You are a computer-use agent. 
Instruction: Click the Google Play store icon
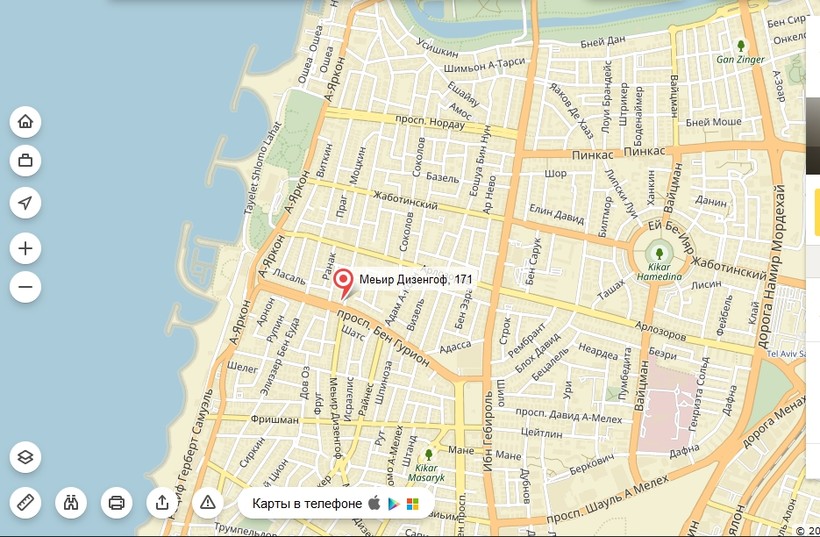coord(395,503)
